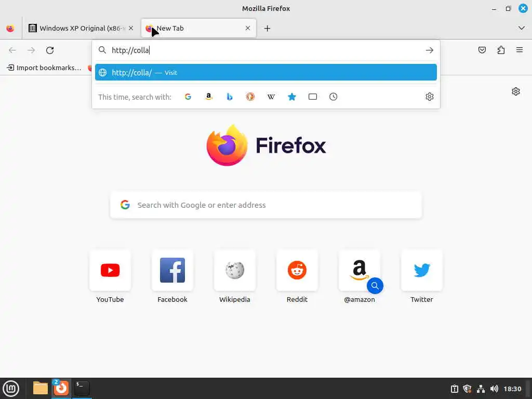Click the Search with Google field
Image resolution: width=532 pixels, height=399 pixels.
pos(266,205)
